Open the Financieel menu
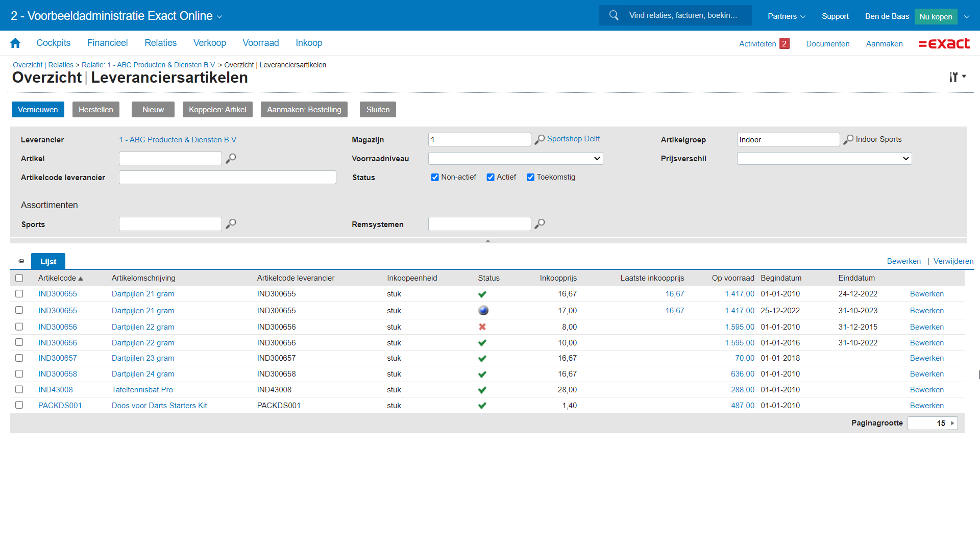The width and height of the screenshot is (980, 551). coord(107,43)
